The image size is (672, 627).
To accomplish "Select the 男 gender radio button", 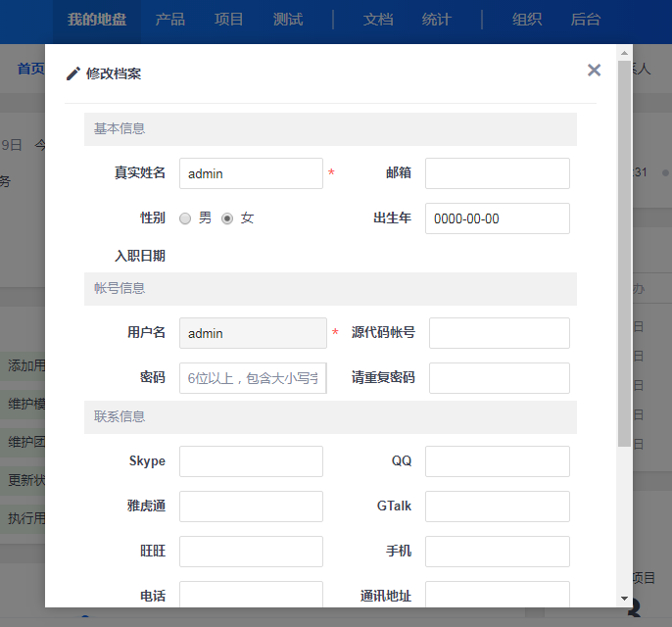I will (185, 218).
